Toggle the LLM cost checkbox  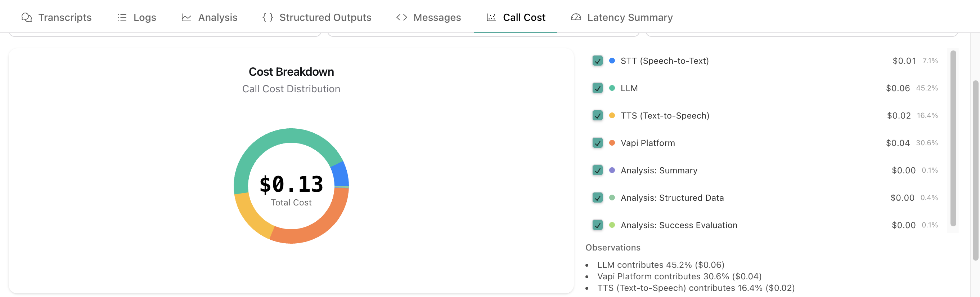click(597, 88)
